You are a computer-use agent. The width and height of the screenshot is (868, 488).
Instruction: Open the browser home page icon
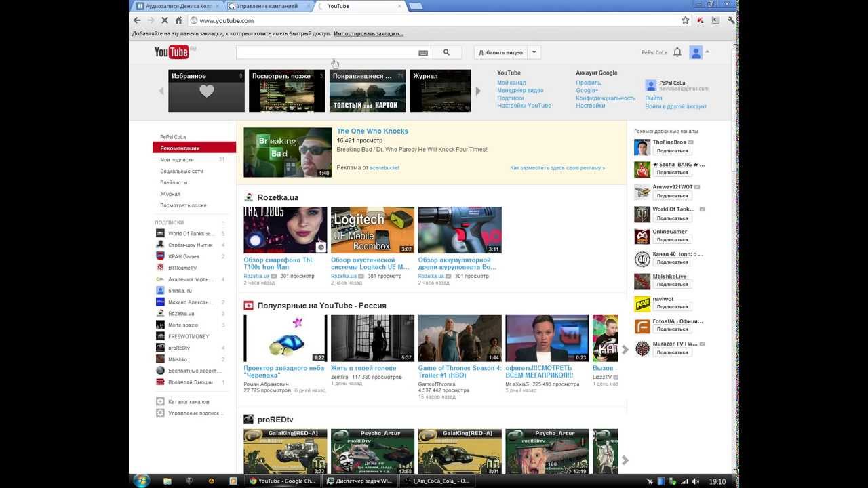pyautogui.click(x=179, y=20)
